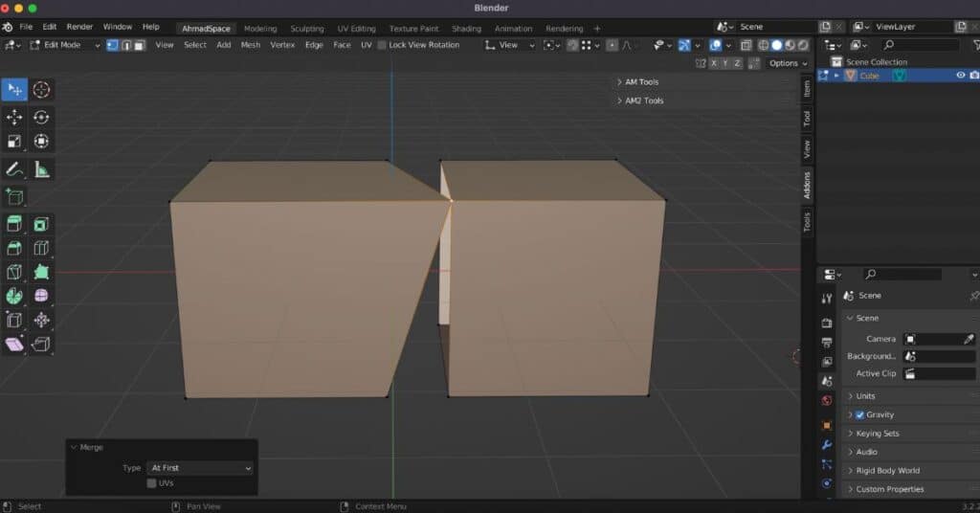The image size is (980, 513).
Task: Activate the 3D Cursor tool
Action: click(x=41, y=90)
